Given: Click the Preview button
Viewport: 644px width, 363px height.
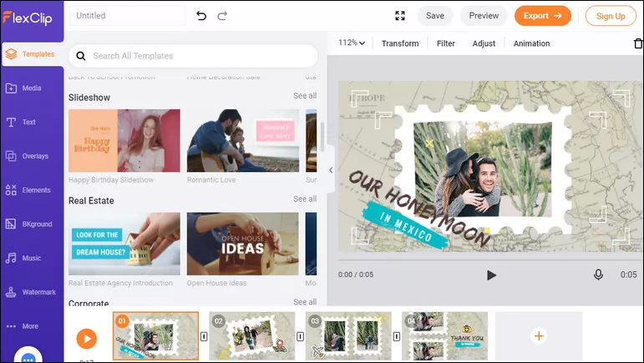Looking at the screenshot, I should 484,16.
